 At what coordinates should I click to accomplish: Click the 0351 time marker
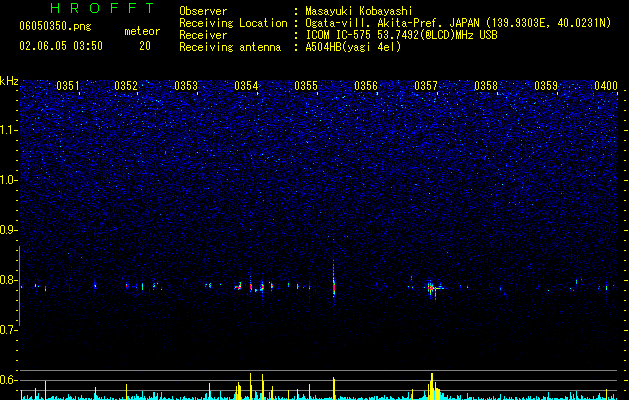coord(68,86)
